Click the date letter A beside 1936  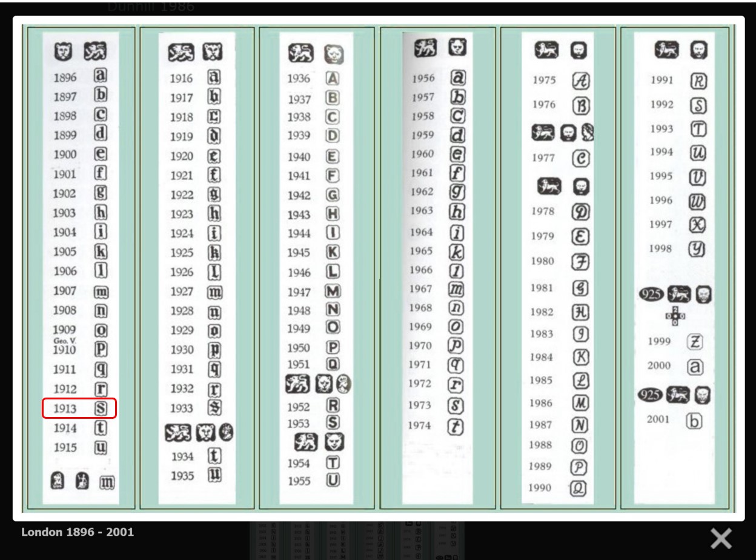click(x=332, y=78)
